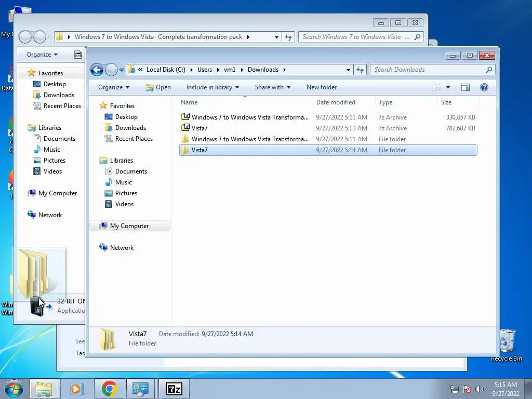Expand the Local Disk (C:) breadcrumb arrow
The height and width of the screenshot is (399, 532).
click(191, 70)
